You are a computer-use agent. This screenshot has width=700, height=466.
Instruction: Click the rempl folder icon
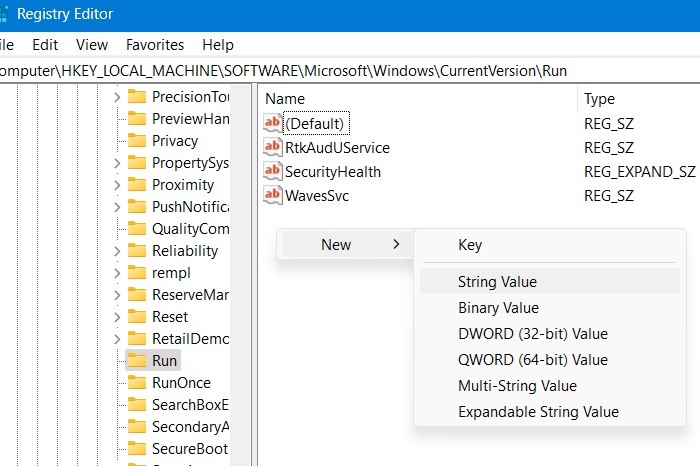pyautogui.click(x=137, y=272)
